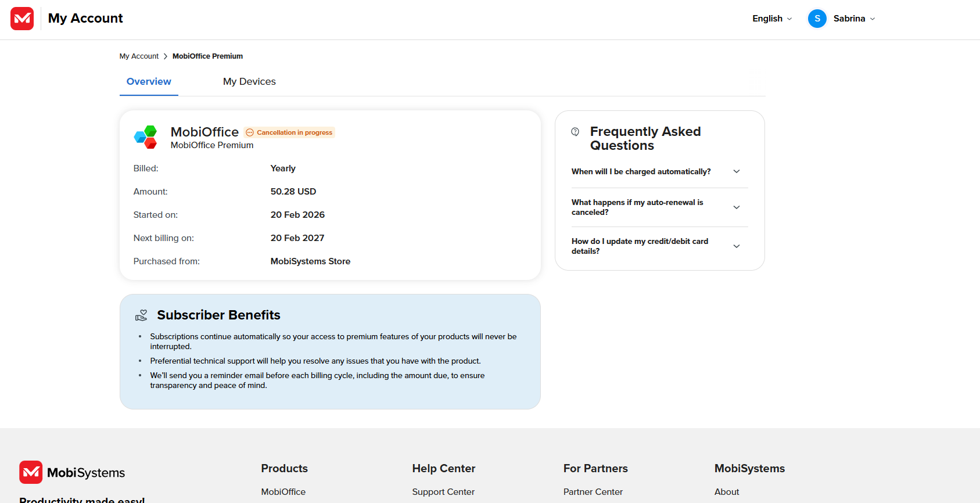
Task: Expand 'How do I update my credit/debit card details?'
Action: coord(659,246)
